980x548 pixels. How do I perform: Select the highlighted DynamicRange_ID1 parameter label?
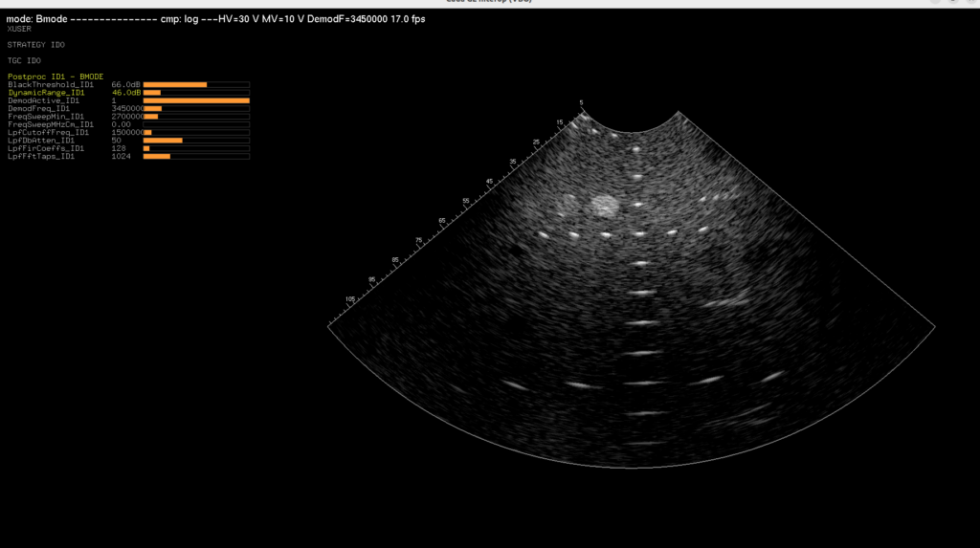[46, 93]
